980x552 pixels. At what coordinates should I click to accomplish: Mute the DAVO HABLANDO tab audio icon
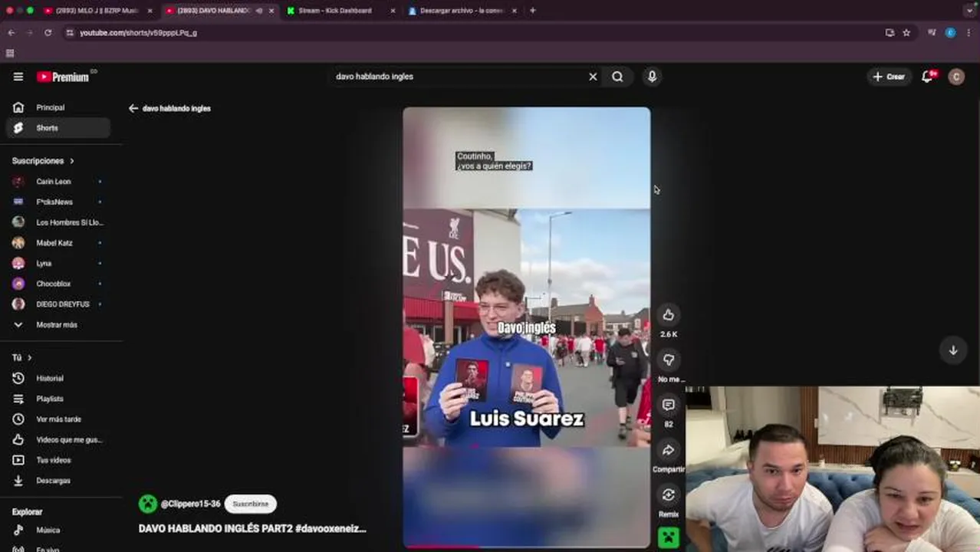coord(258,11)
